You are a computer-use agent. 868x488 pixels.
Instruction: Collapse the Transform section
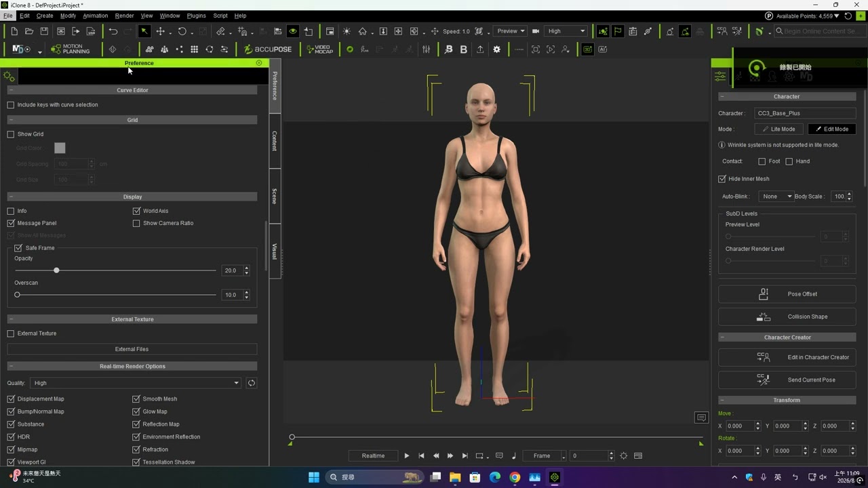coord(722,400)
